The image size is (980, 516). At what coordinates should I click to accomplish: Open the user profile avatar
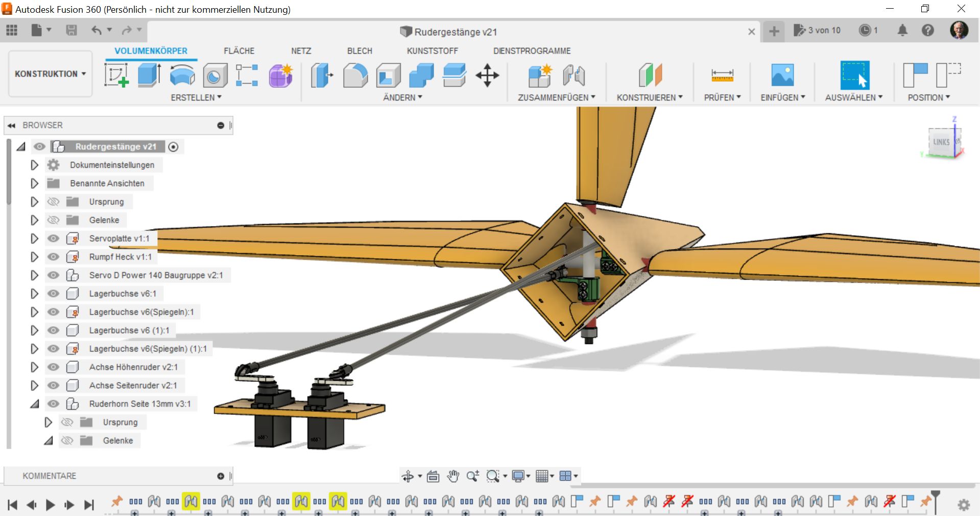click(959, 31)
